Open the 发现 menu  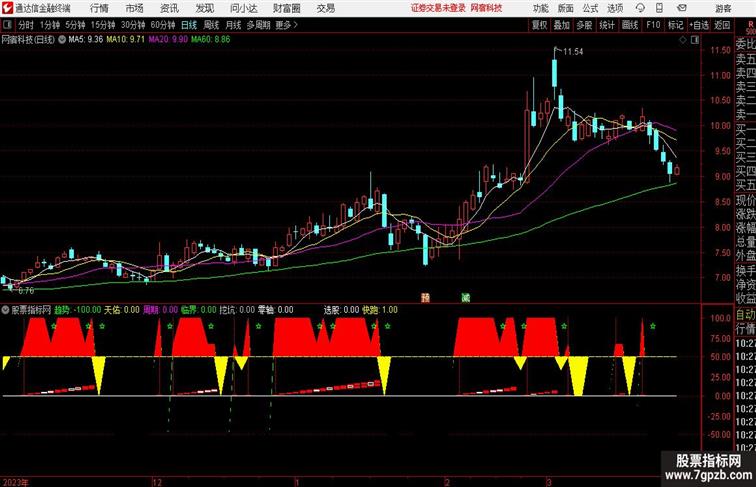[x=204, y=8]
